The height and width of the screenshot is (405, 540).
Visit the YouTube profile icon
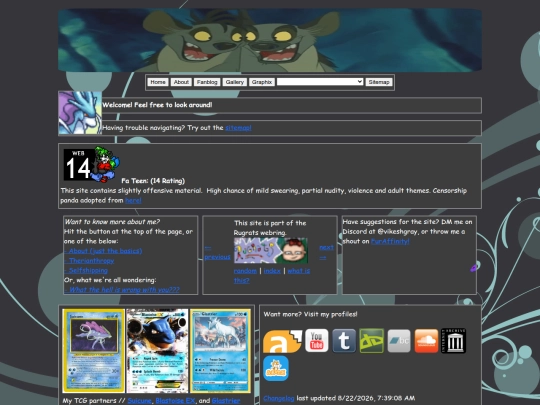point(316,340)
